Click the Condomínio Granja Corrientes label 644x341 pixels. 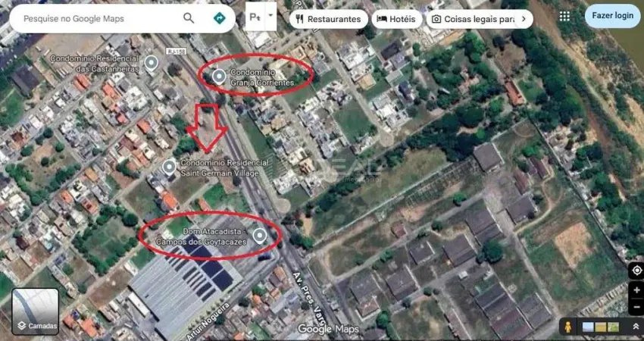click(261, 77)
